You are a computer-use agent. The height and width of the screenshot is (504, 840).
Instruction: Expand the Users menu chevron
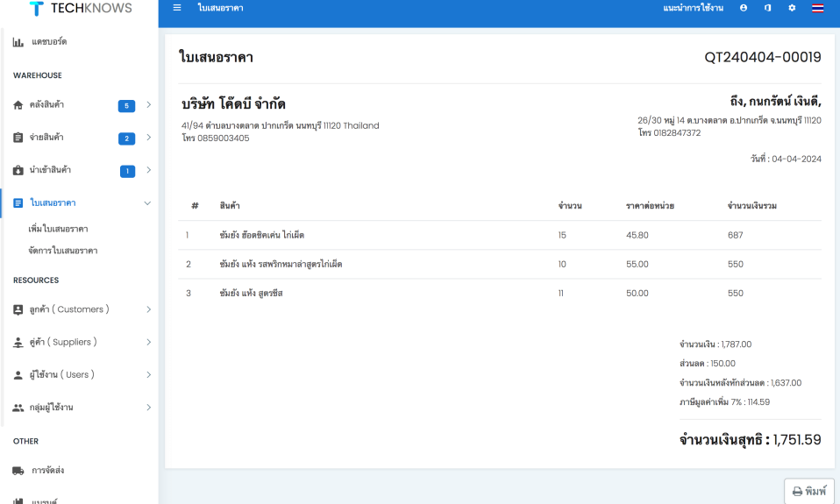pos(148,375)
